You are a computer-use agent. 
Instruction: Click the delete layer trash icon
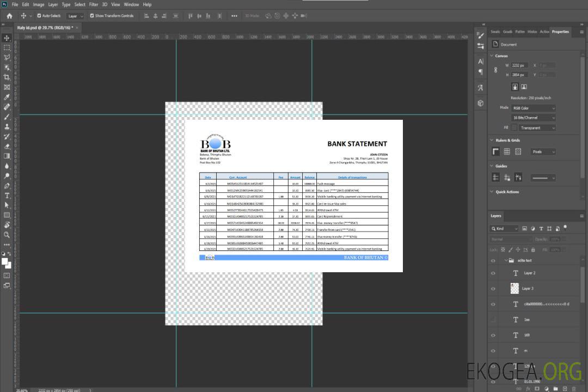[x=574, y=389]
